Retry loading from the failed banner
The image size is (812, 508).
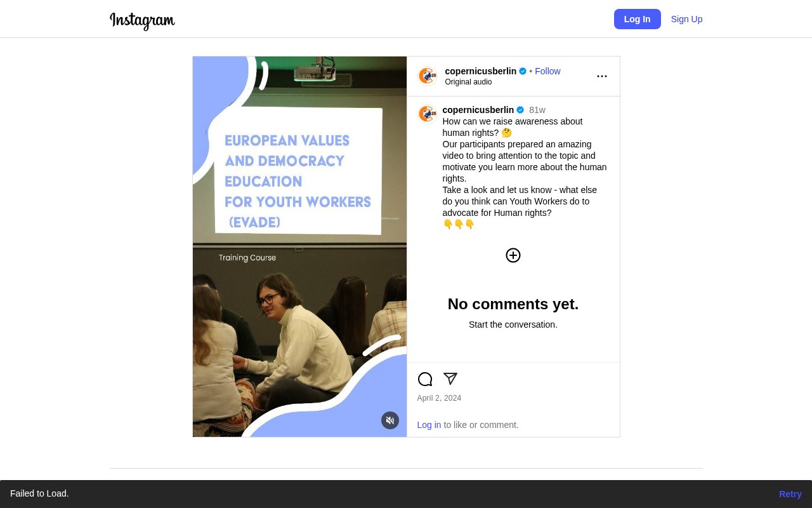coord(790,494)
